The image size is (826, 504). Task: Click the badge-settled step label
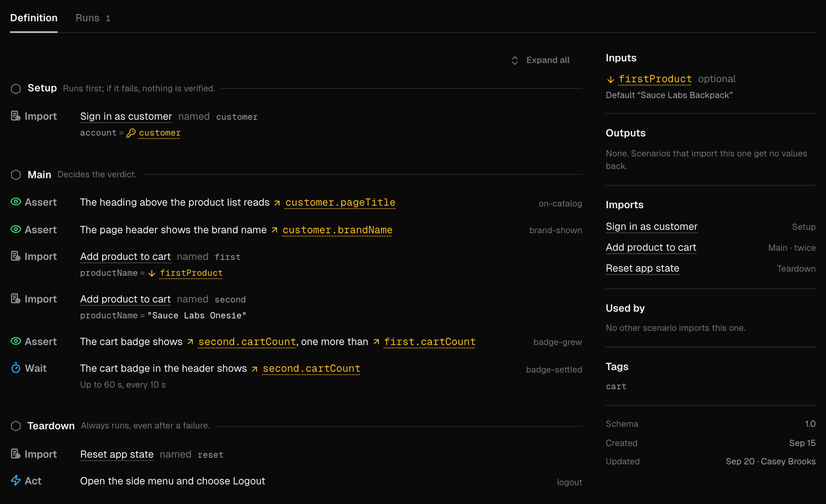[554, 370]
